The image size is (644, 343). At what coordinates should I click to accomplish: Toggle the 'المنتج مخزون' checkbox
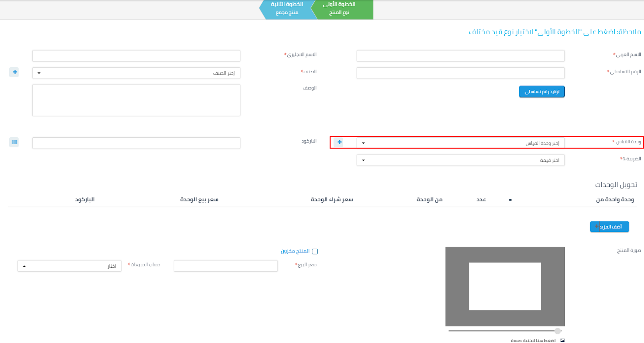coord(315,252)
